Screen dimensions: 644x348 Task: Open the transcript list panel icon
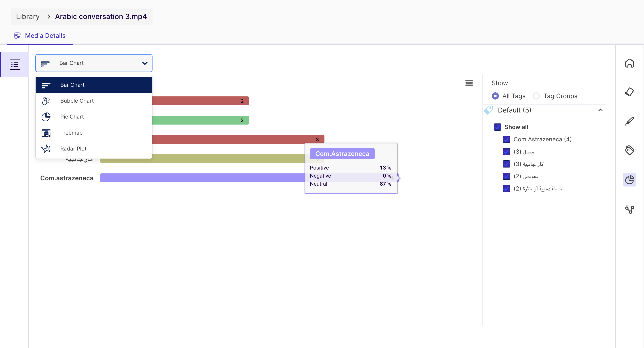pos(15,64)
